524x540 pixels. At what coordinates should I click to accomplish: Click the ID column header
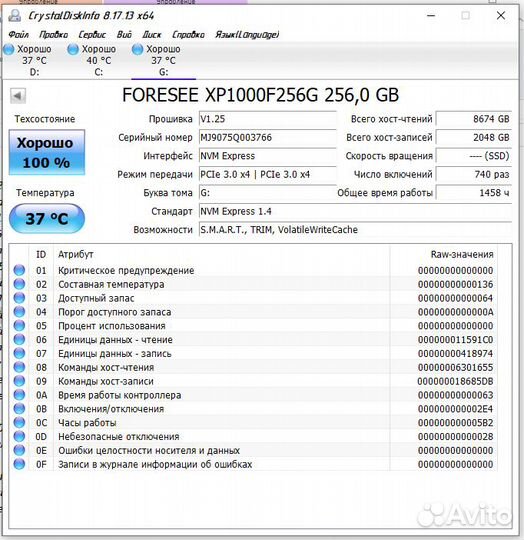[41, 255]
